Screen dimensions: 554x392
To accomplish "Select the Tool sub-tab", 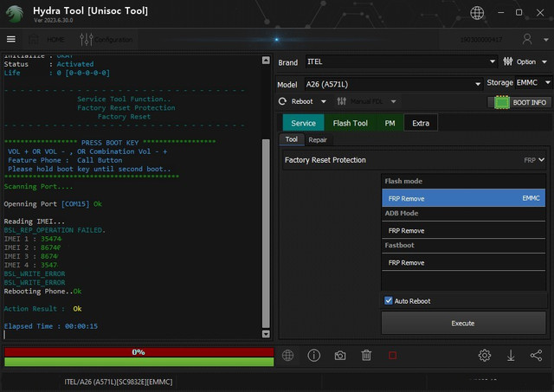I will tap(292, 139).
